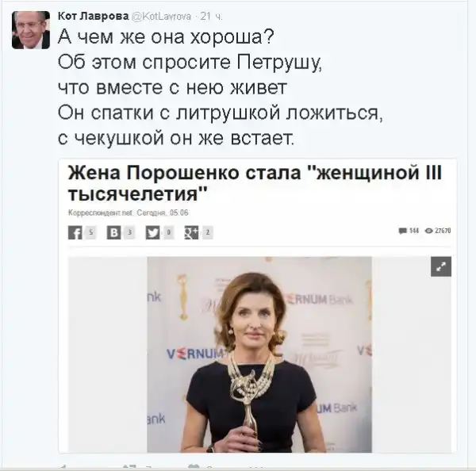Follow the Корреспондент.net source link
The width and height of the screenshot is (476, 471).
click(x=101, y=213)
